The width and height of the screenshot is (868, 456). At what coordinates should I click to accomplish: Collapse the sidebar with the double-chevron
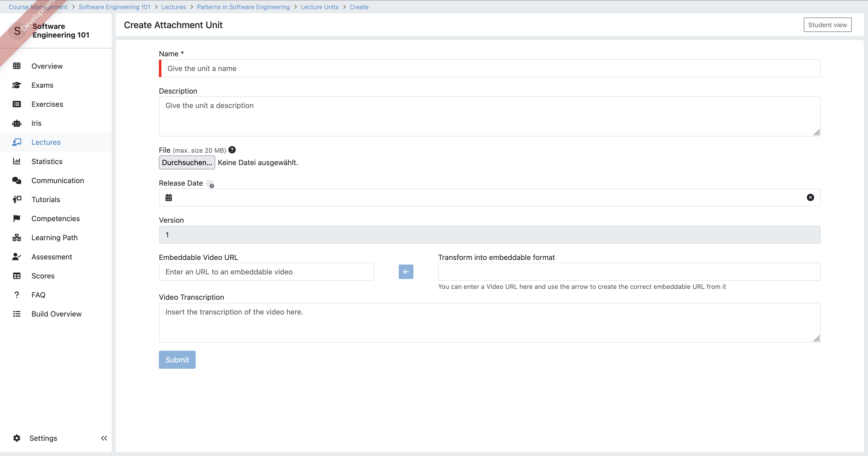tap(104, 438)
